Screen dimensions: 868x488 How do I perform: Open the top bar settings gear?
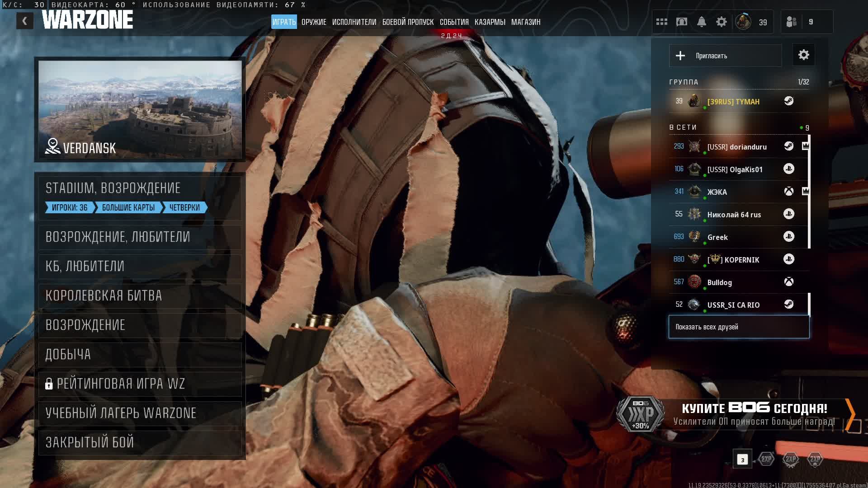pyautogui.click(x=722, y=22)
